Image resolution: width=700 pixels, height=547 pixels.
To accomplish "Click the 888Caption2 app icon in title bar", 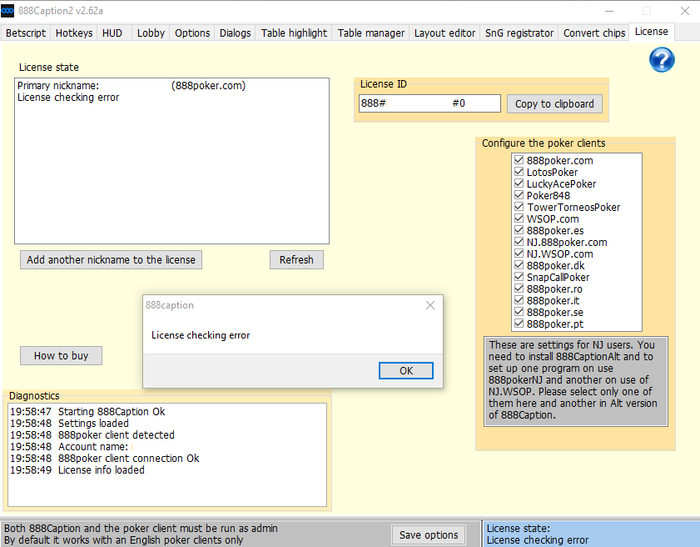I will coord(8,11).
